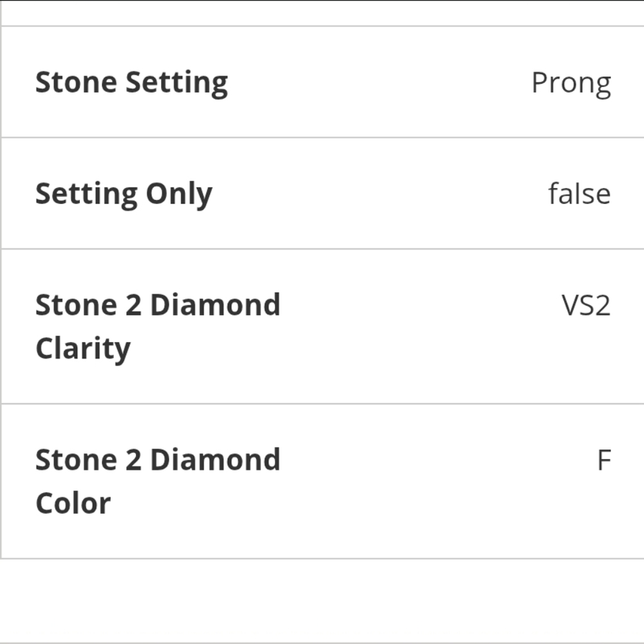Click empty space between Stone Setting and Prong
Viewport: 644px width, 644px height.
coord(378,82)
